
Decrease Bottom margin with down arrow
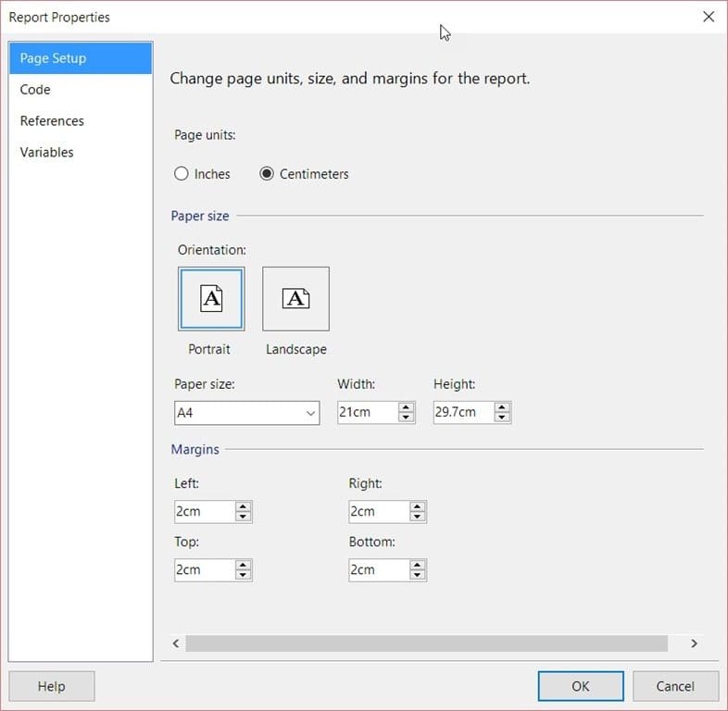pos(418,575)
